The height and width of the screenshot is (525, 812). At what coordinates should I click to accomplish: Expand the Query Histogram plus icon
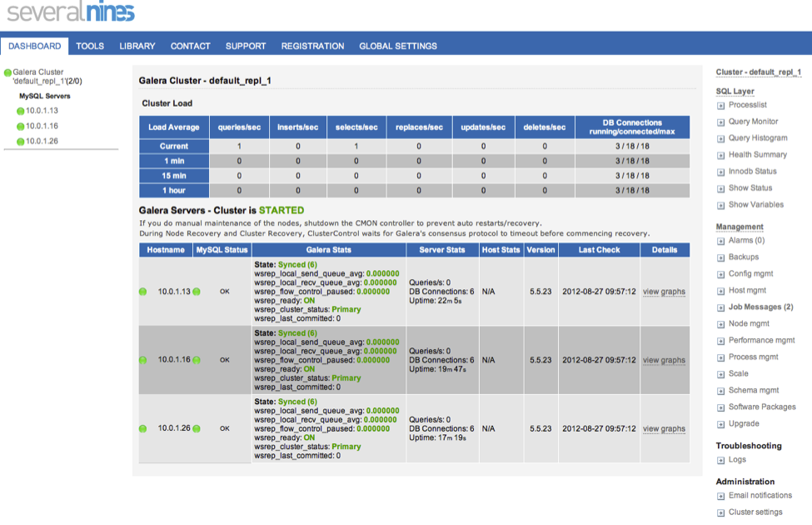[720, 139]
